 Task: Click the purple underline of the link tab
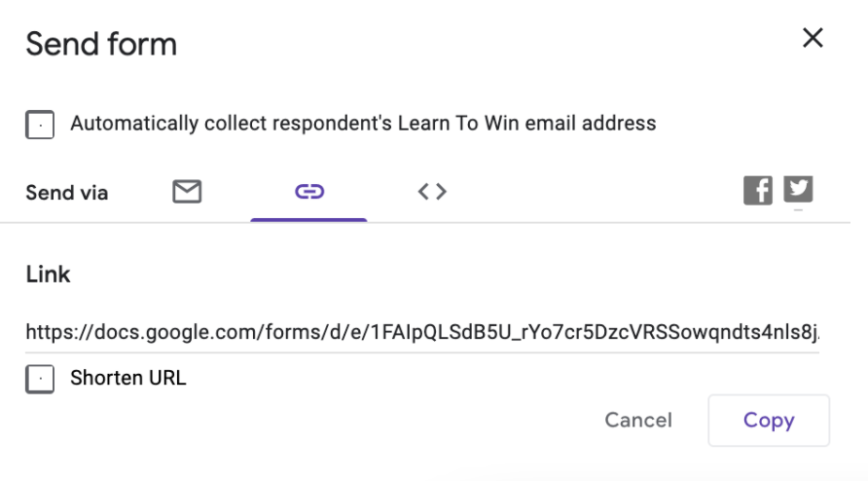pyautogui.click(x=308, y=219)
